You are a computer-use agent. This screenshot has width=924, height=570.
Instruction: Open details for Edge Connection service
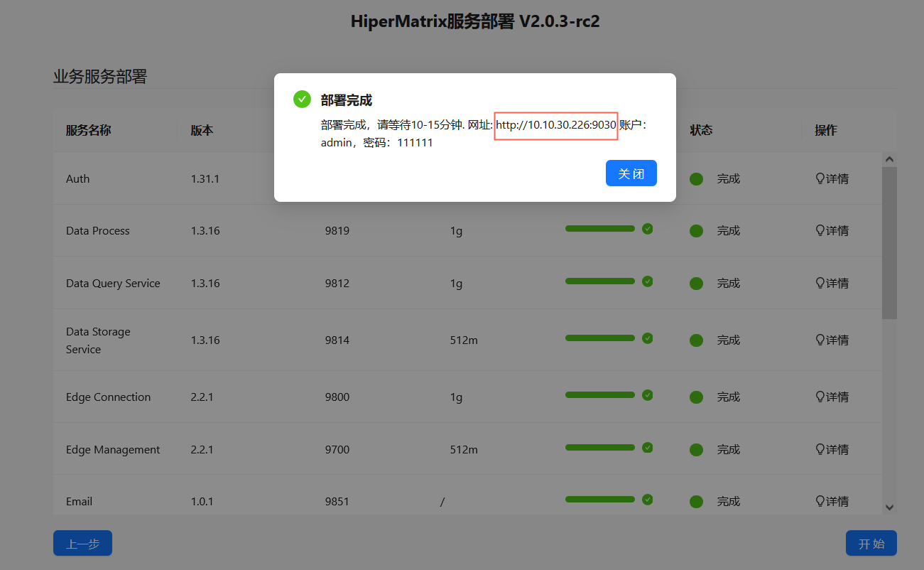click(x=832, y=397)
